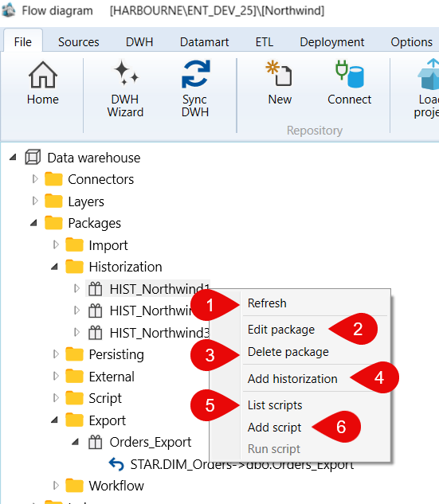The image size is (439, 504).
Task: Collapse the Historization folder
Action: click(55, 267)
